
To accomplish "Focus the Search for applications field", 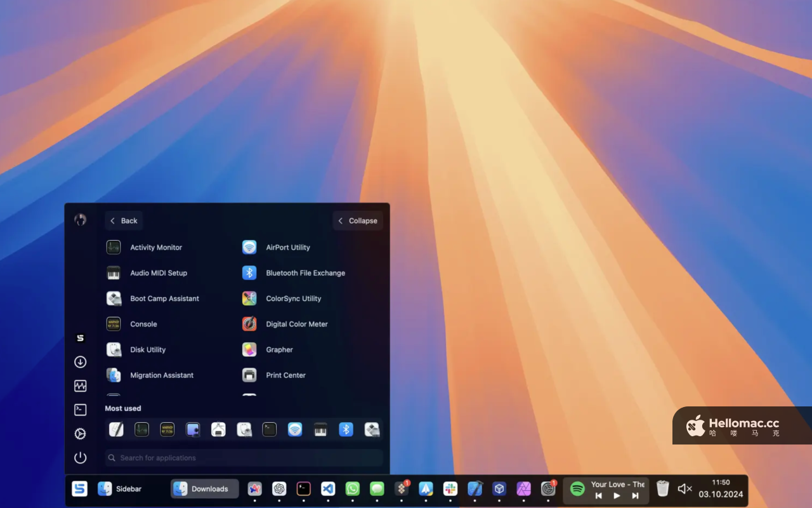I will tap(244, 458).
